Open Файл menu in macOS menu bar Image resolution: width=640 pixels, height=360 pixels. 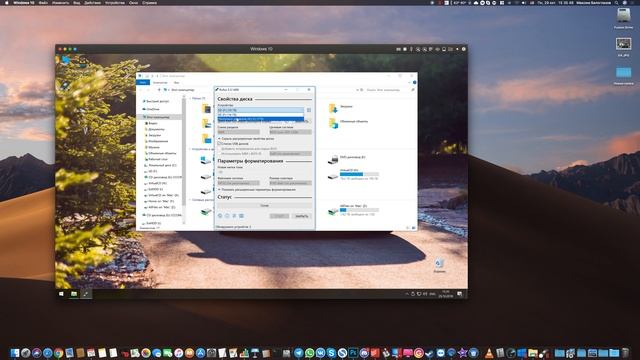coord(43,2)
